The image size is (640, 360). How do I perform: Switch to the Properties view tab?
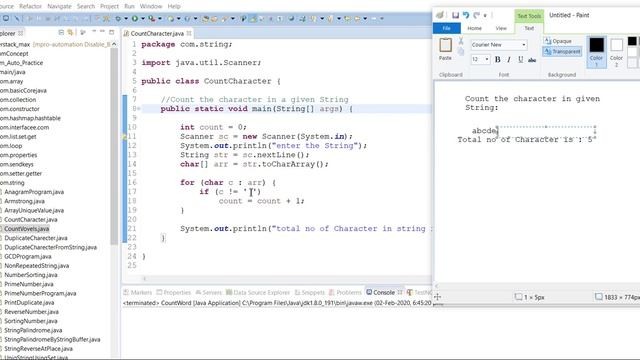[173, 292]
